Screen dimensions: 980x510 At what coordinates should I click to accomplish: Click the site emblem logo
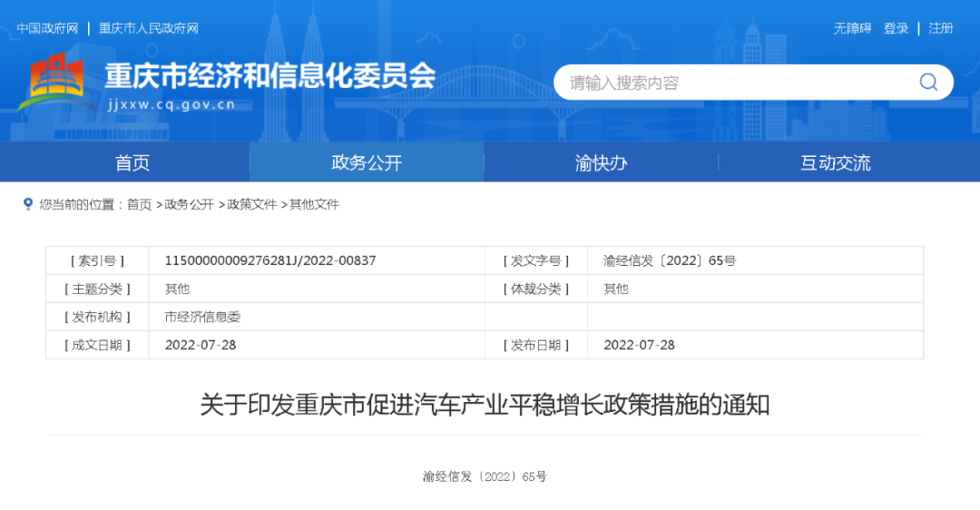coord(56,83)
